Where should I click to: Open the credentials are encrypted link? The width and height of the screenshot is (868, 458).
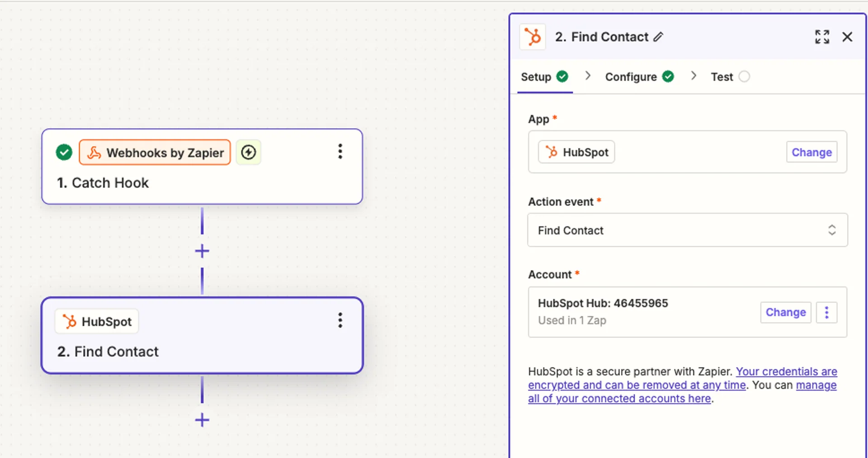683,378
